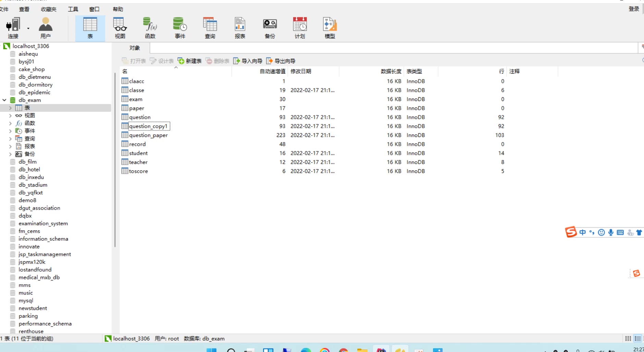Open the Model (模型) toolbar icon
The height and width of the screenshot is (352, 644).
tap(330, 28)
